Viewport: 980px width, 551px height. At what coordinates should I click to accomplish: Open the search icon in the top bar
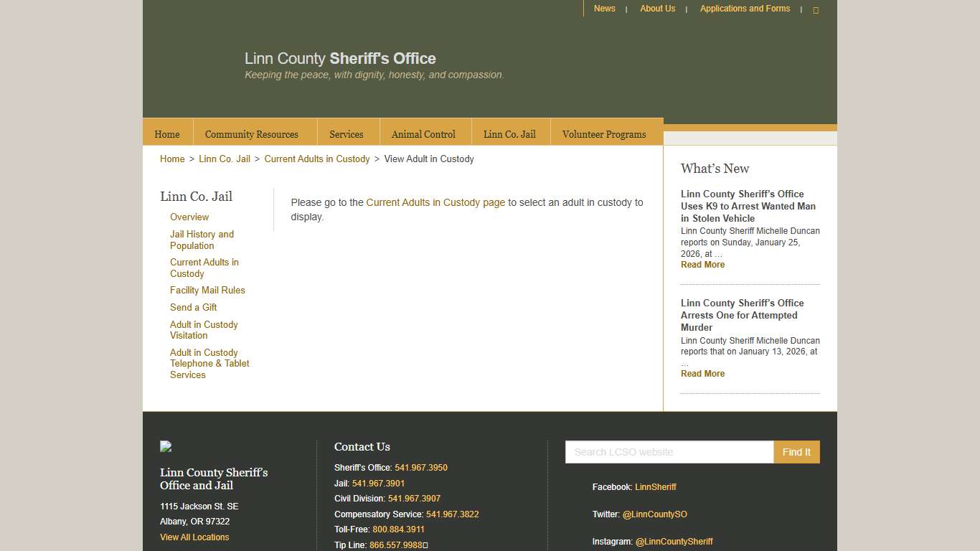pos(816,9)
